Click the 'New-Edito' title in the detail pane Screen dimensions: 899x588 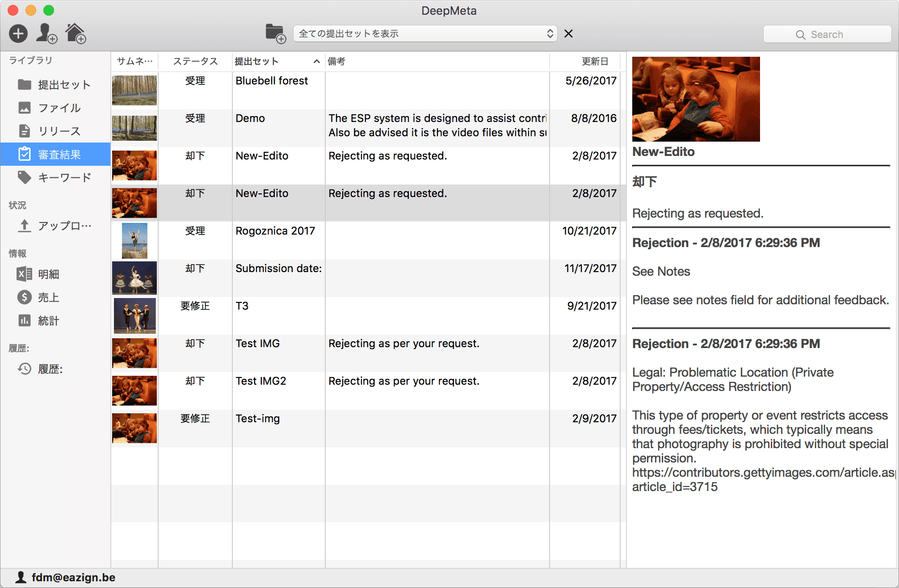pos(664,152)
